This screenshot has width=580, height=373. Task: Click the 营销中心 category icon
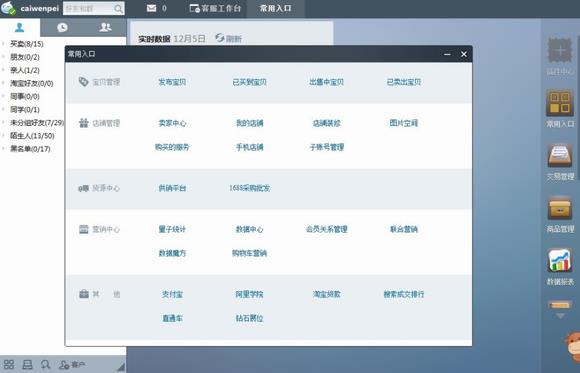pyautogui.click(x=84, y=229)
